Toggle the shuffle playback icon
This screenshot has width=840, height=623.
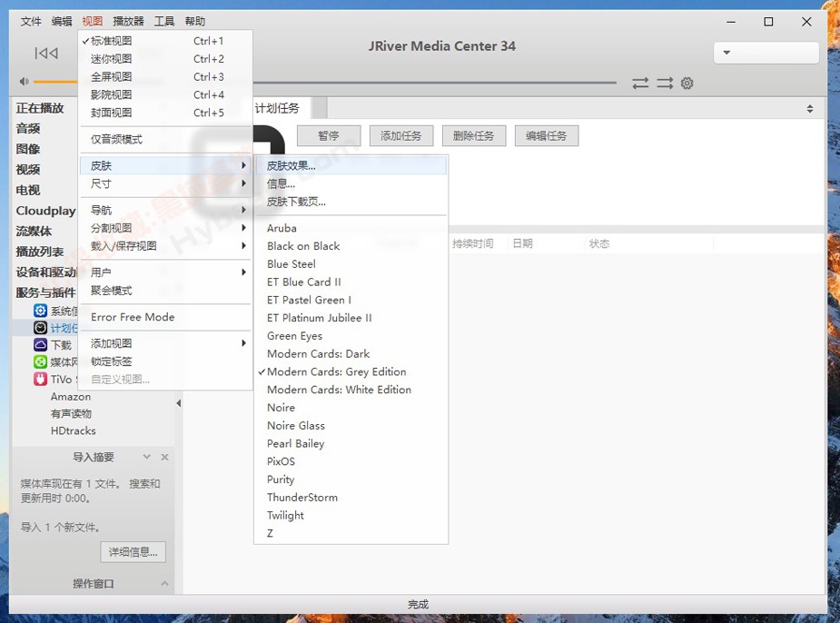click(x=665, y=83)
